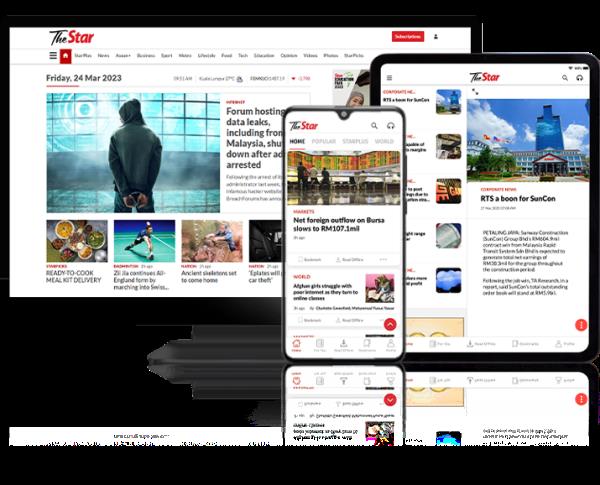This screenshot has height=485, width=600.
Task: Tap the headphones audio icon on the phone
Action: pyautogui.click(x=391, y=126)
